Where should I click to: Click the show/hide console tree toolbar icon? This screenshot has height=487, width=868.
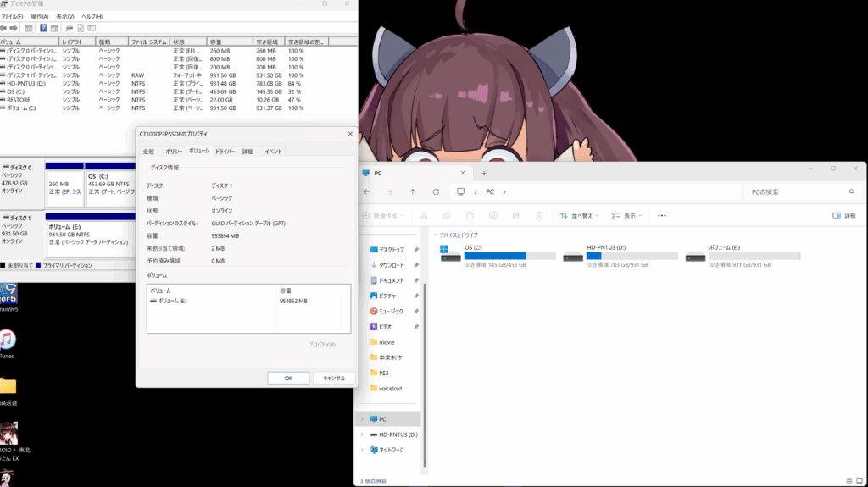28,28
